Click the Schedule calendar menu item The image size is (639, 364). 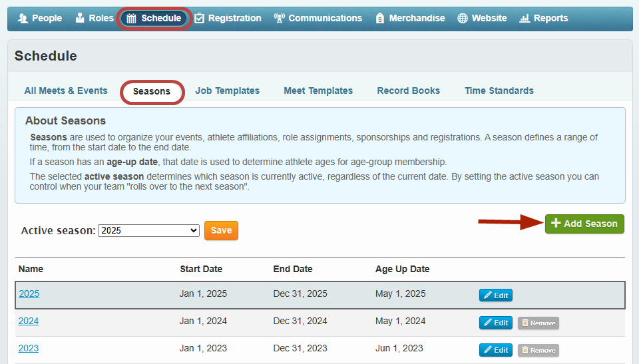(x=154, y=18)
